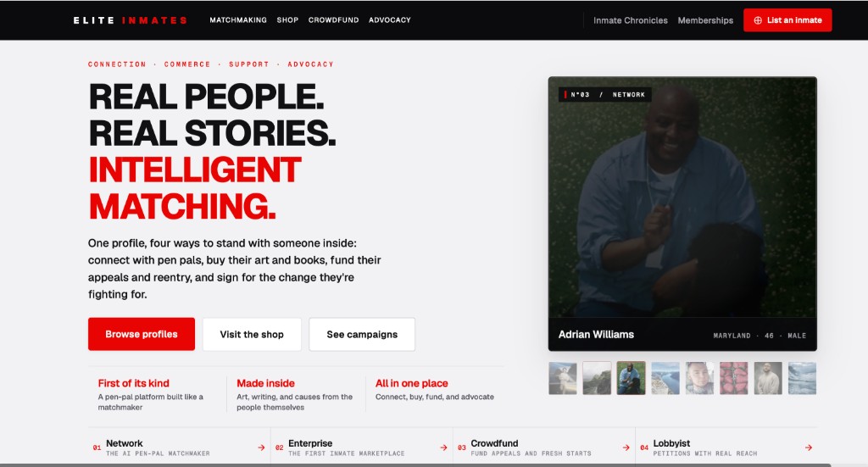Open the Shop menu item

point(287,20)
